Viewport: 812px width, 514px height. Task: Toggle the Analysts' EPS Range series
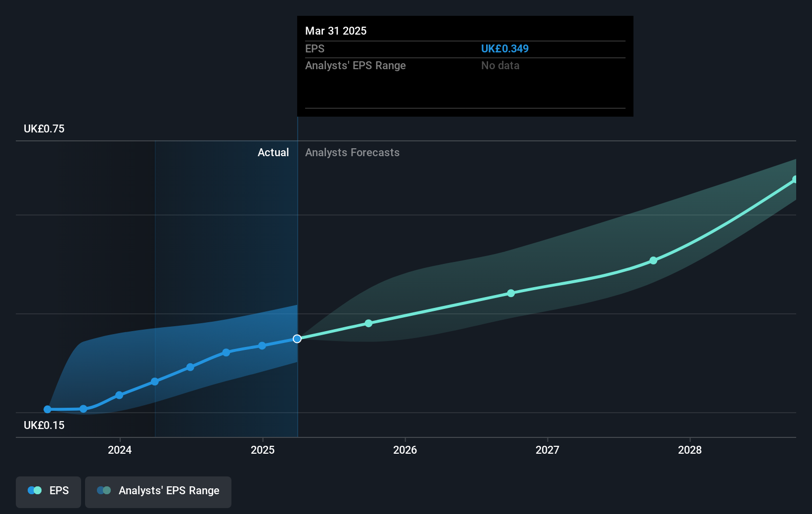(x=158, y=491)
